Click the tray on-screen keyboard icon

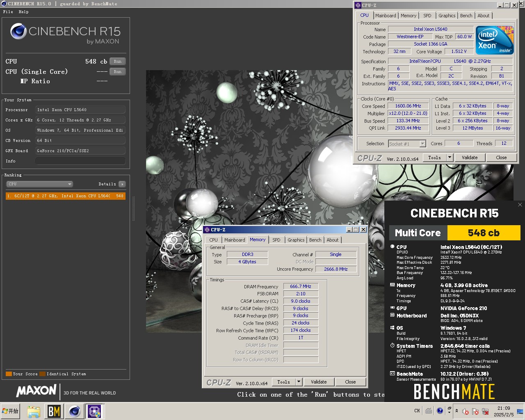[x=429, y=411]
